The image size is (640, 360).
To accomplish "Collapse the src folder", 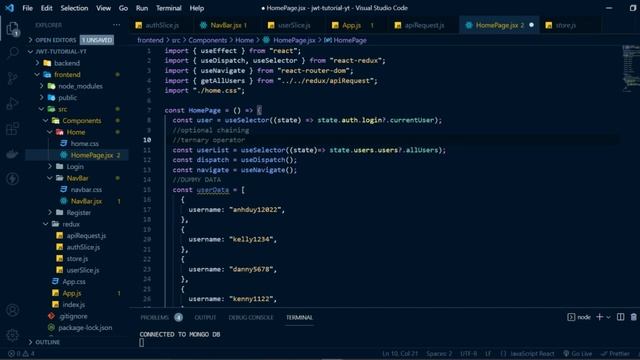I will [62, 109].
